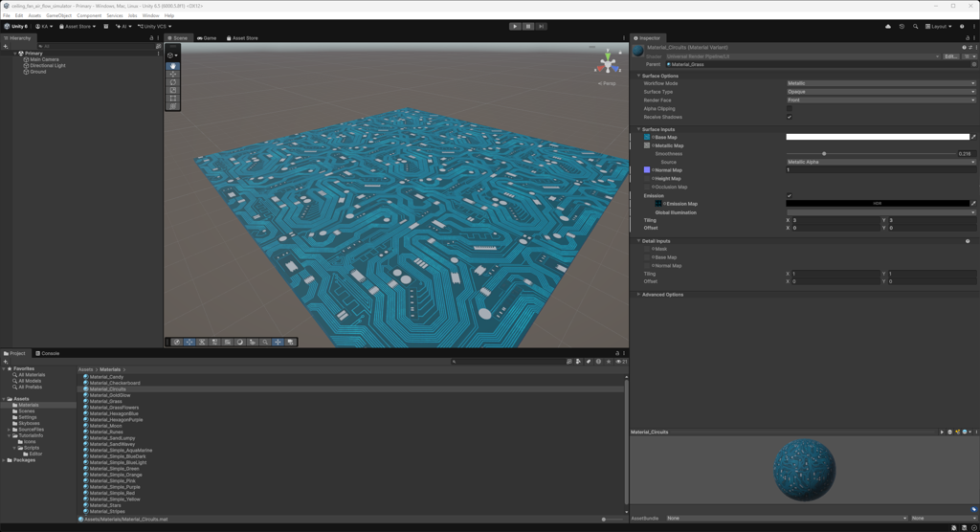The height and width of the screenshot is (532, 980).
Task: Lock the Inspector panel
Action: 968,38
